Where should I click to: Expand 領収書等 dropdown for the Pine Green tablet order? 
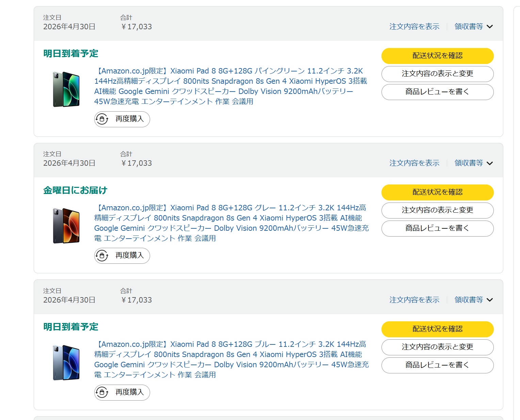(x=474, y=27)
